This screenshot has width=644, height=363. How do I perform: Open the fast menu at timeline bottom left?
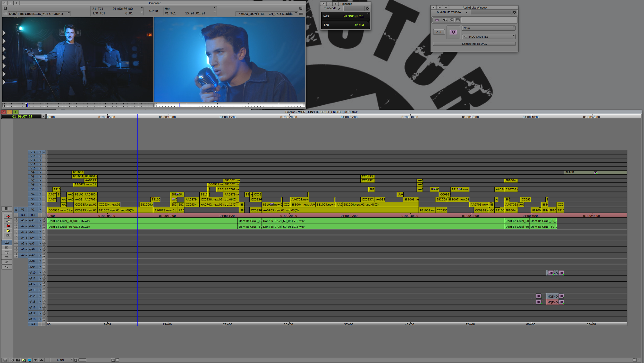(x=5, y=360)
